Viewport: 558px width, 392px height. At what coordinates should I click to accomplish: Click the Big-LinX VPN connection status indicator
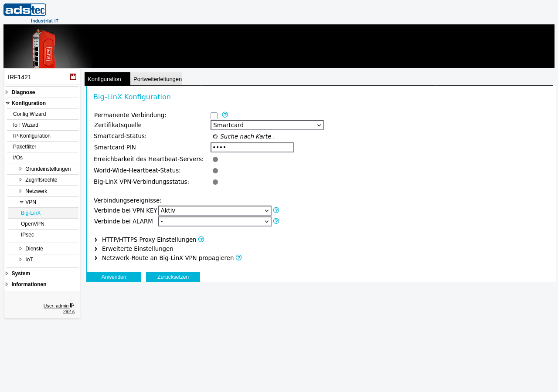[x=215, y=182]
